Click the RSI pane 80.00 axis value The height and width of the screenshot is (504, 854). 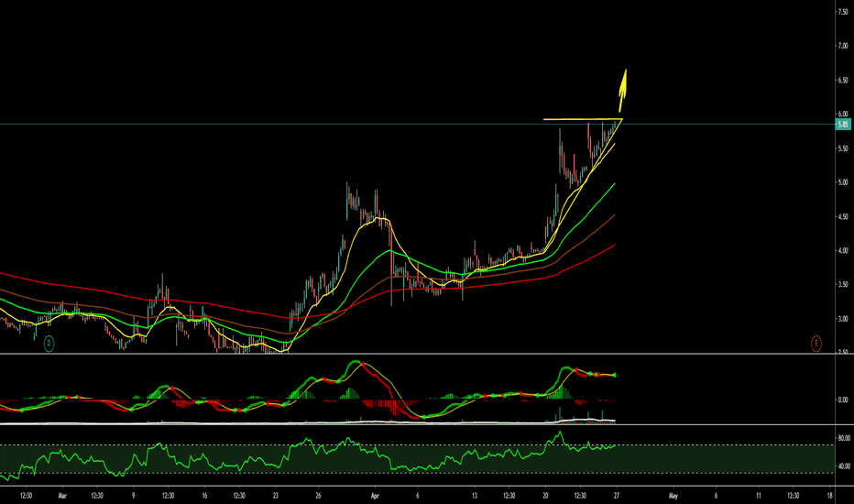(x=844, y=438)
